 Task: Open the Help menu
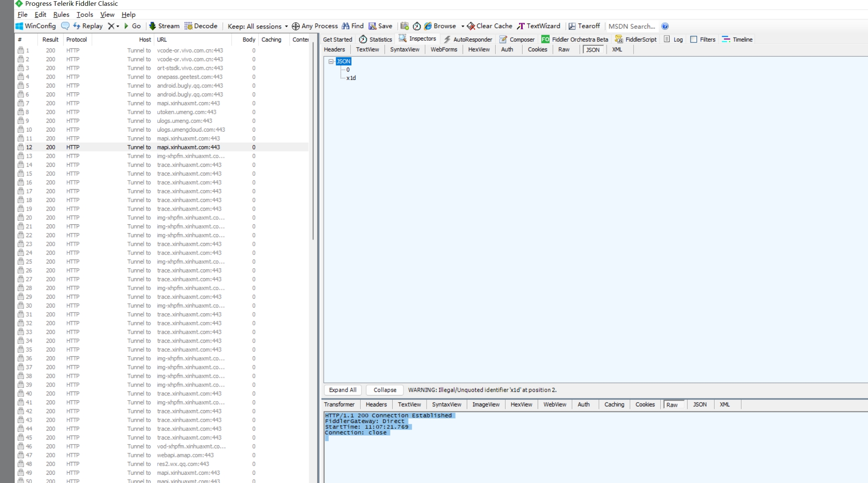[128, 14]
